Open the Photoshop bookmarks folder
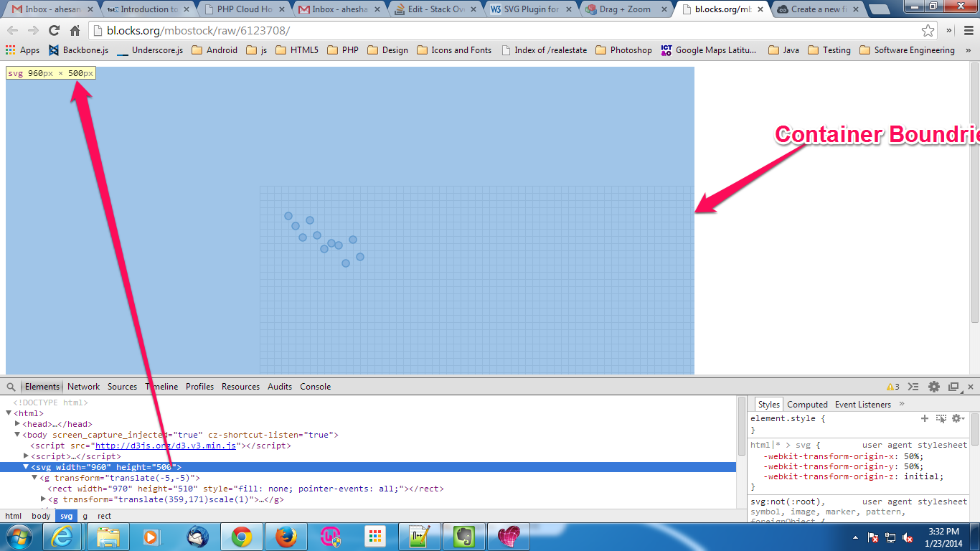This screenshot has width=980, height=551. click(623, 50)
